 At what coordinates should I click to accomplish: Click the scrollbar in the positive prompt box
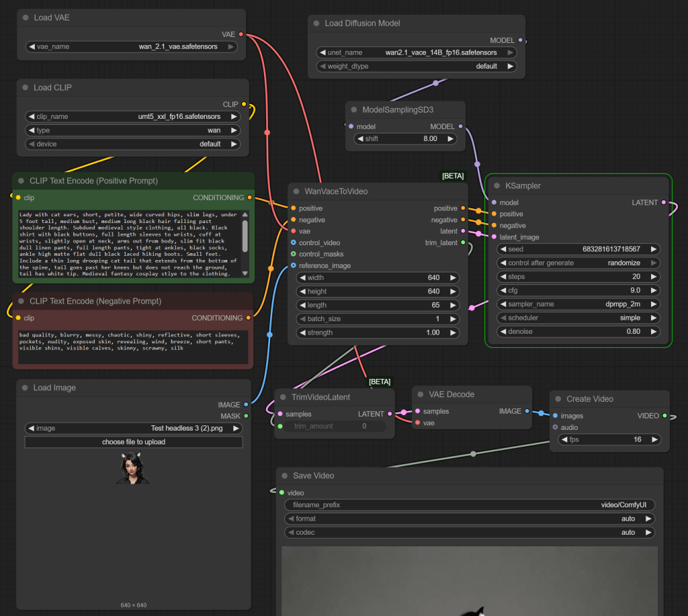[x=245, y=235]
